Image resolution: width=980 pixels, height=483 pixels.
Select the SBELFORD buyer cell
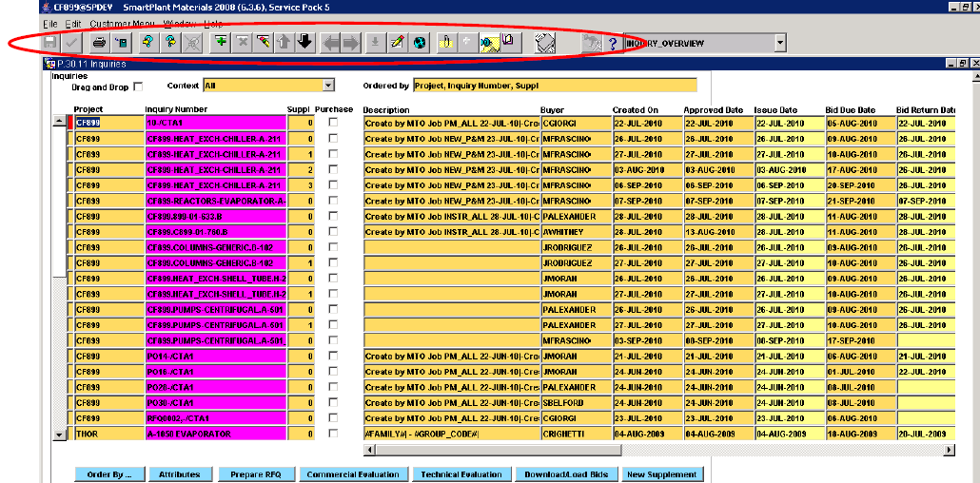(575, 403)
